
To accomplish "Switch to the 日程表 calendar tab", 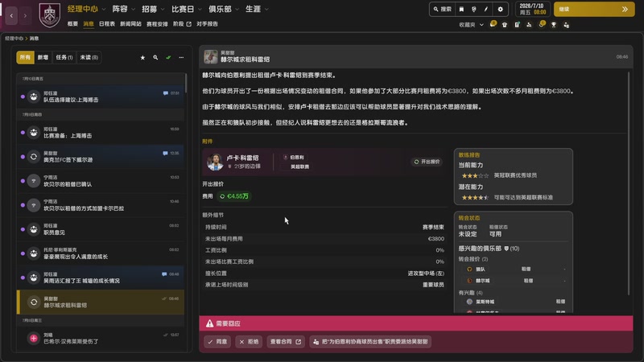I will click(x=107, y=24).
